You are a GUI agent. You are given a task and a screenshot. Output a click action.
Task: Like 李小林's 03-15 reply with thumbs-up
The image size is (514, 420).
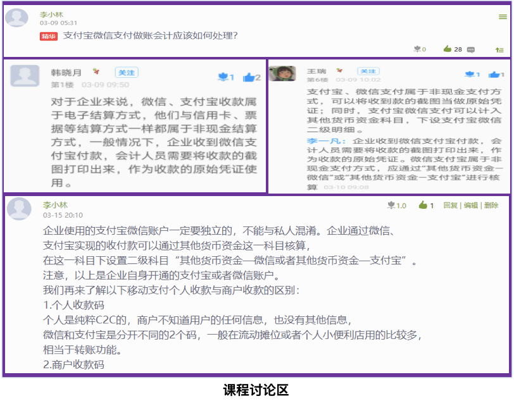(x=423, y=205)
